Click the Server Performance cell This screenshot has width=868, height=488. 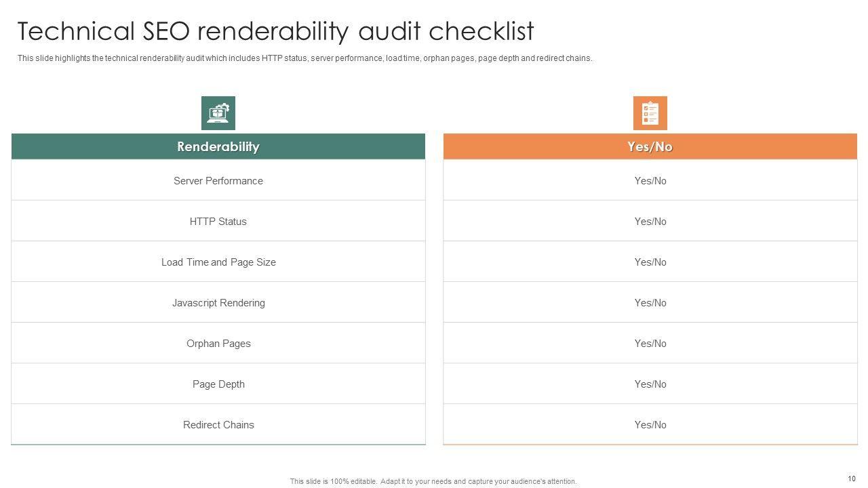tap(218, 181)
